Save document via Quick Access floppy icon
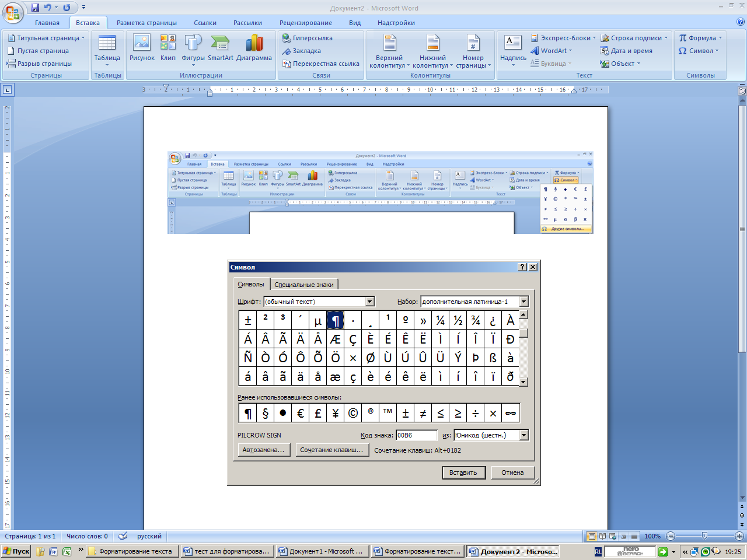Image resolution: width=747 pixels, height=560 pixels. pyautogui.click(x=35, y=8)
